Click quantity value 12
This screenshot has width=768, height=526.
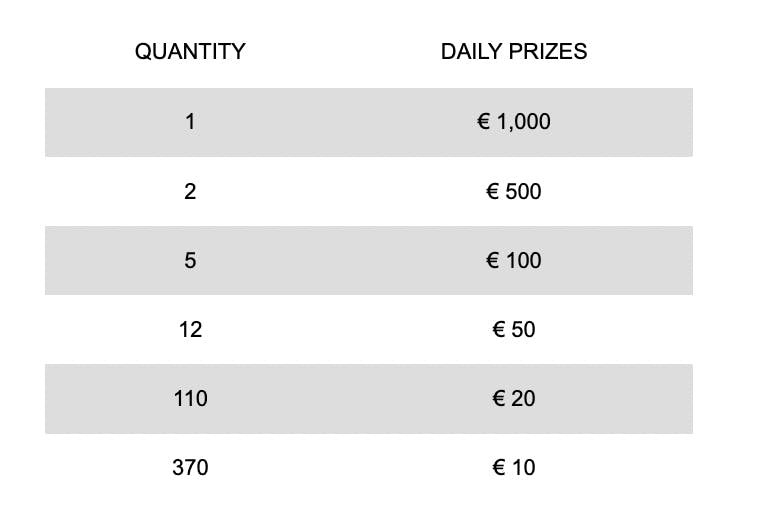tap(190, 329)
